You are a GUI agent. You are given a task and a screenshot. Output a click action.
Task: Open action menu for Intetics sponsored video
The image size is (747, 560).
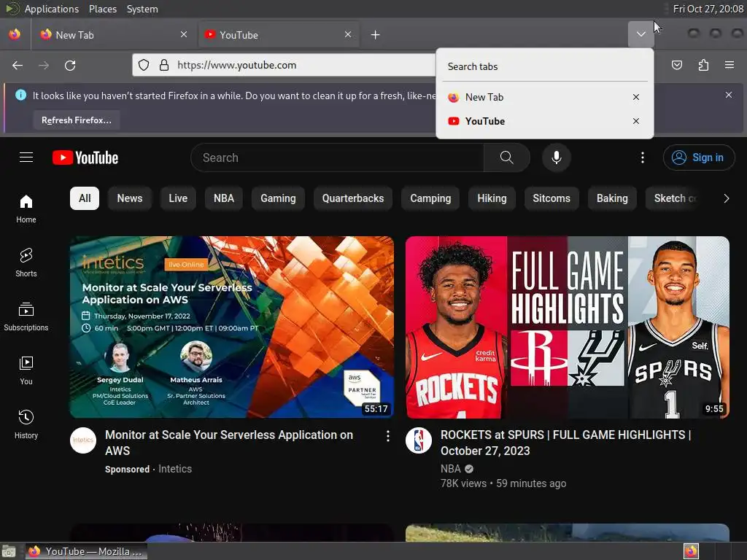pyautogui.click(x=388, y=436)
